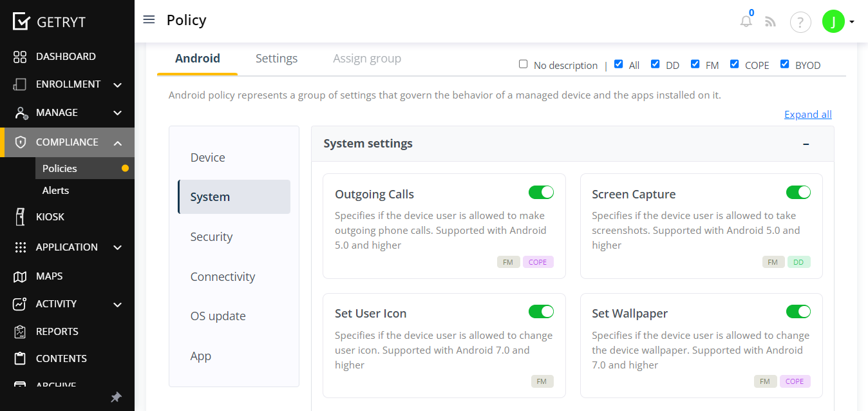Click the FM tag on Set User Icon
Viewport: 868px width, 411px height.
point(542,381)
